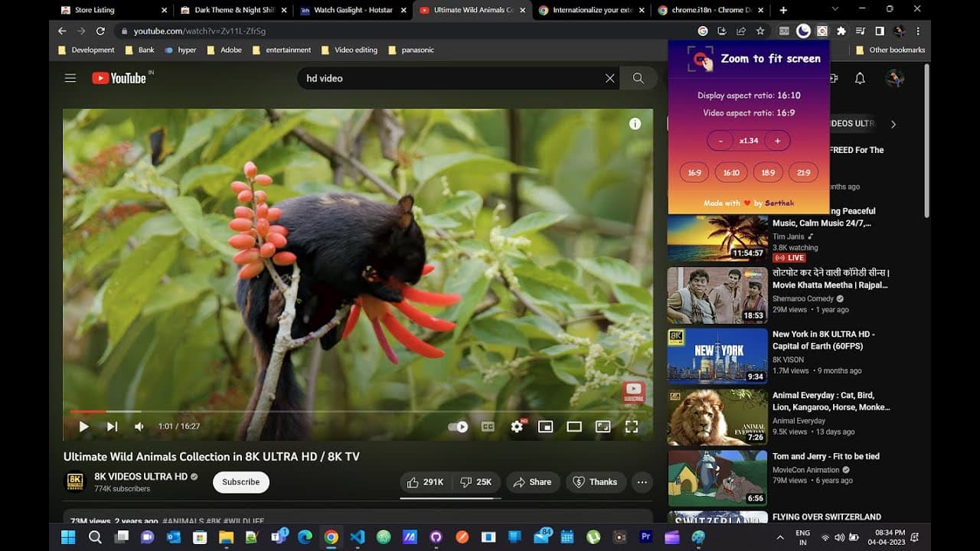980x551 pixels.
Task: Seek on the video progress bar
Action: pos(358,412)
